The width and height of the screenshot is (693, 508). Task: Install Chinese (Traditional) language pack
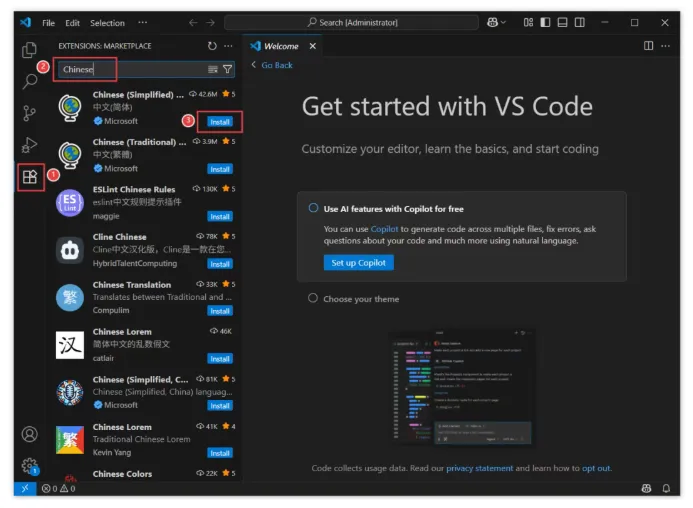click(220, 169)
